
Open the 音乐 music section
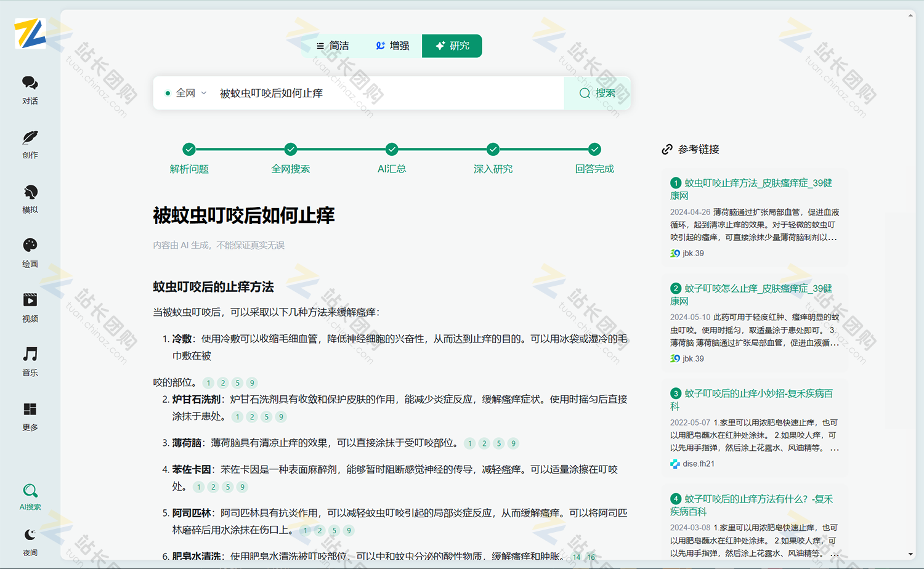pos(30,362)
